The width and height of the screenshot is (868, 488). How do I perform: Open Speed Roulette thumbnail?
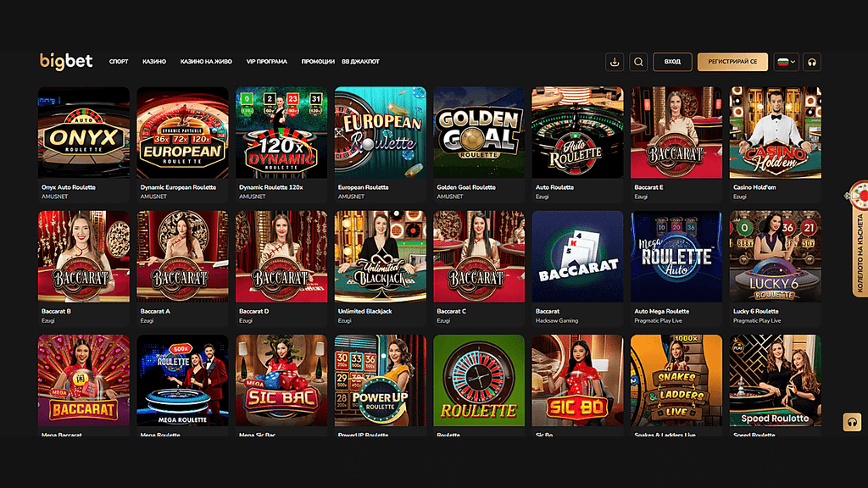(775, 380)
